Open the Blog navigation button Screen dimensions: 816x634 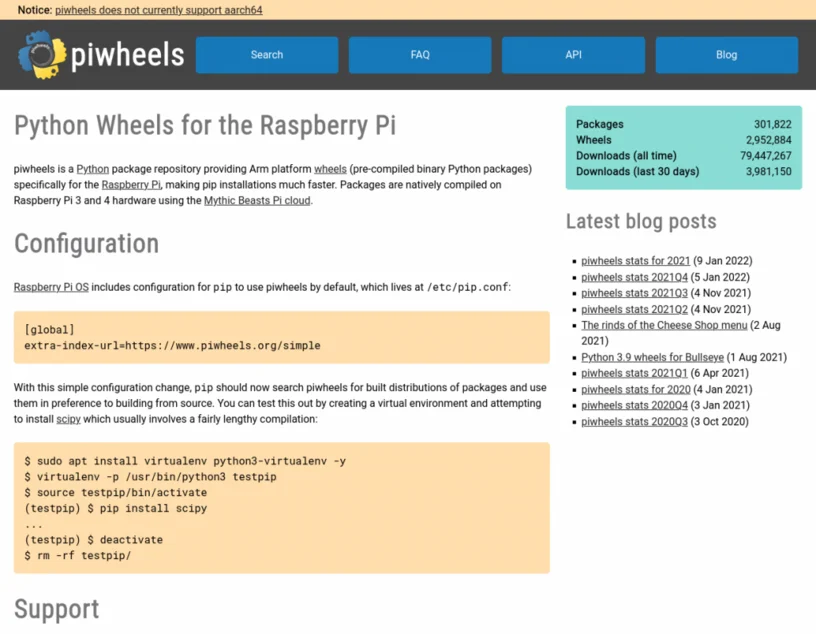coord(726,55)
